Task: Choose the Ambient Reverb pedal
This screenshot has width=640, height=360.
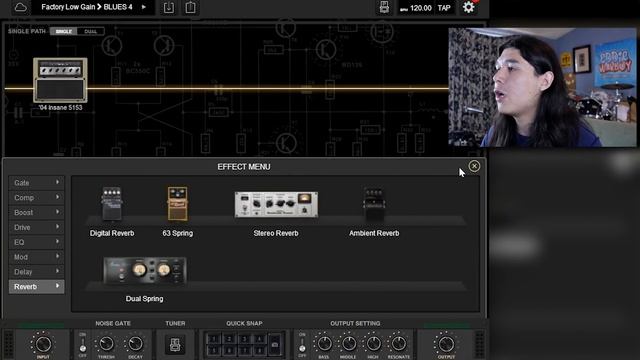Action: click(374, 204)
